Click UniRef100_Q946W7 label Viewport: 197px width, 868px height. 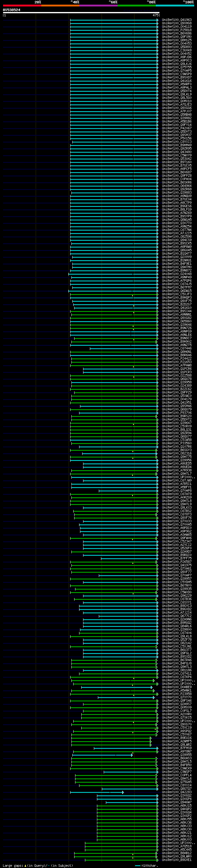(x=176, y=802)
